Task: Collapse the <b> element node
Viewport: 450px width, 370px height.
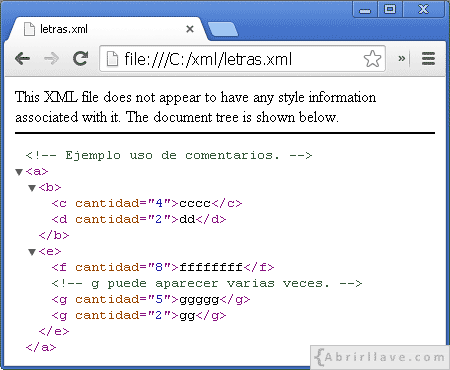Action: coord(32,188)
